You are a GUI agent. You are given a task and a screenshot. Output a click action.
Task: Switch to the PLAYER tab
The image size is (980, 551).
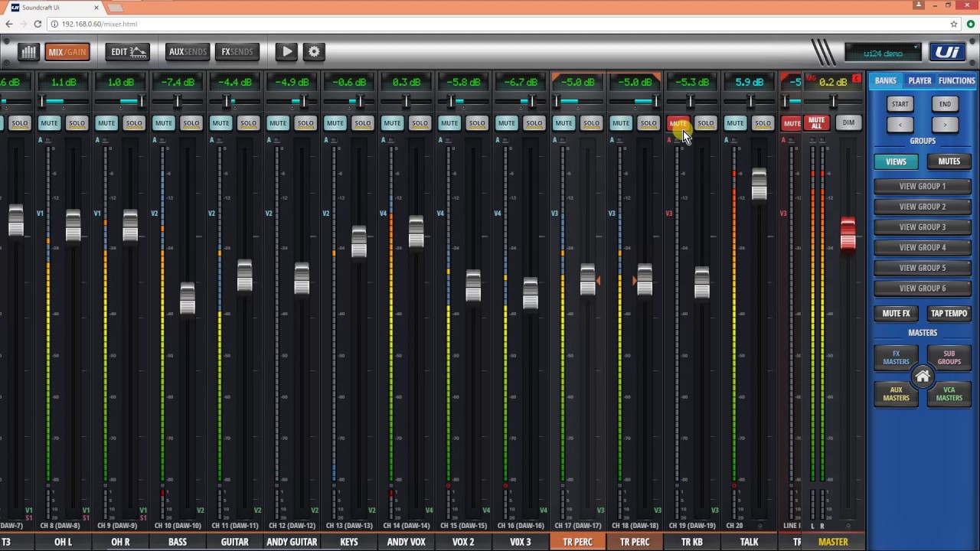[x=920, y=80]
